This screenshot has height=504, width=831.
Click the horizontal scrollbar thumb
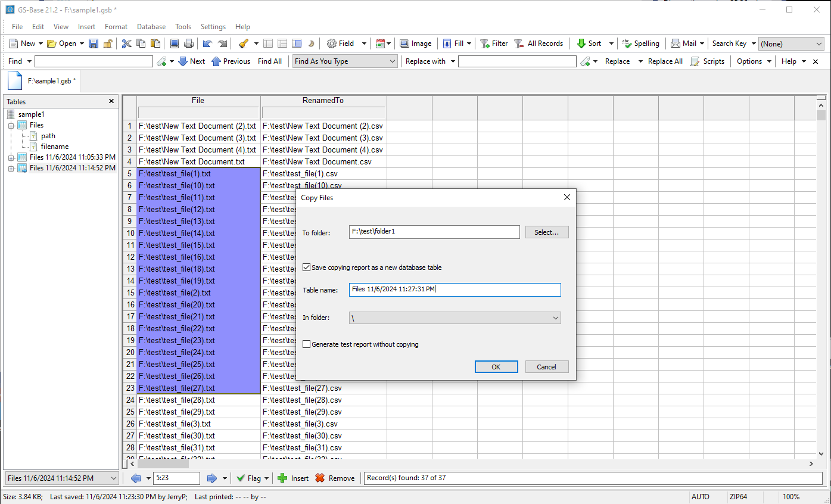click(x=163, y=463)
